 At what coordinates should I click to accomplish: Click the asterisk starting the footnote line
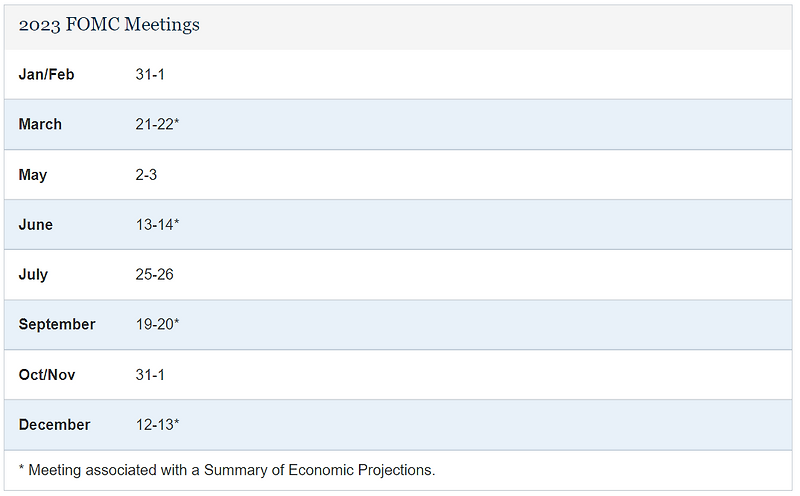21,469
